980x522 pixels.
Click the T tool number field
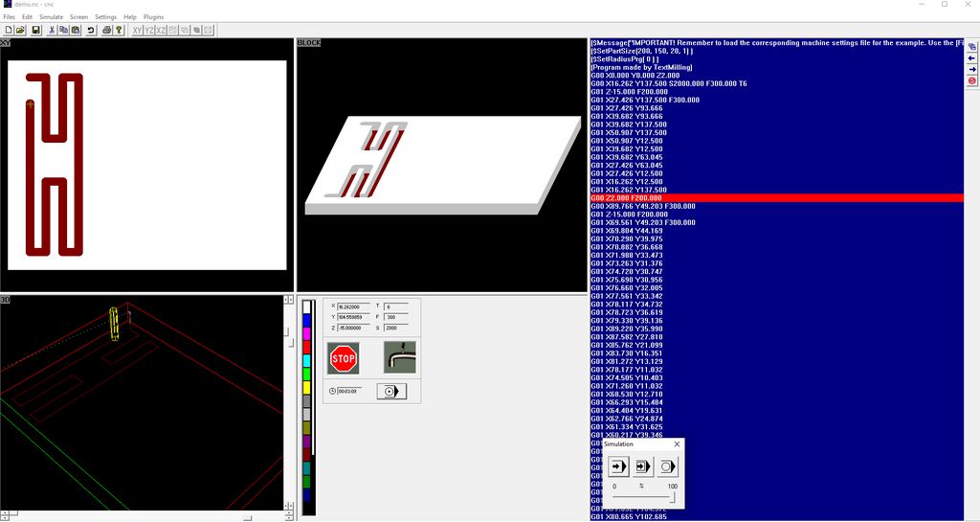tap(395, 306)
